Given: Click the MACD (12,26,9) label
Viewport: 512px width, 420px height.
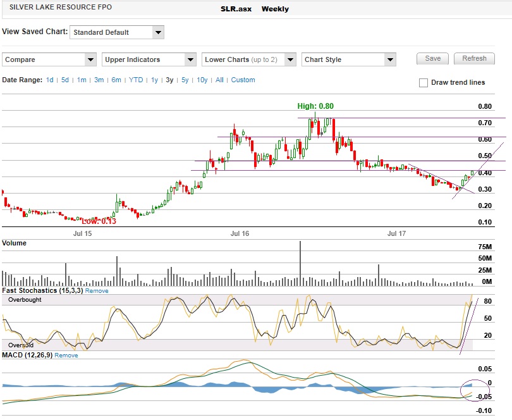Looking at the screenshot, I should (x=27, y=355).
